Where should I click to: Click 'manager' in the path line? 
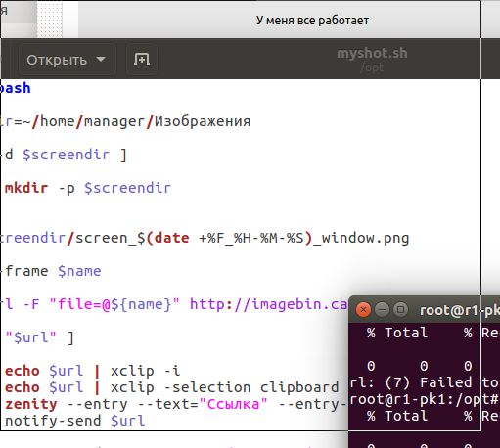pyautogui.click(x=114, y=122)
